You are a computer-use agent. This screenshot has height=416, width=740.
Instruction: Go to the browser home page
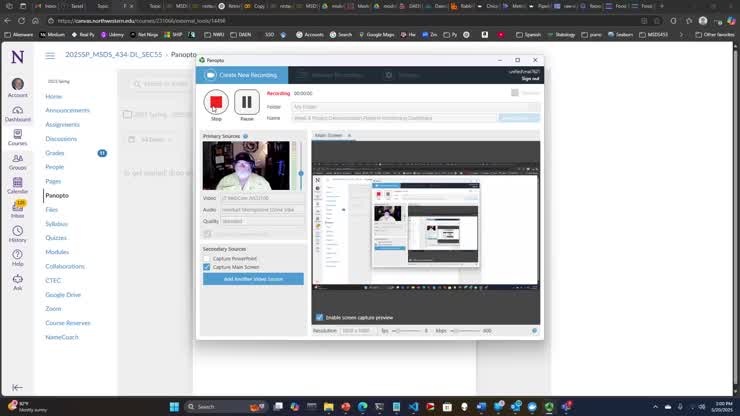(35, 21)
